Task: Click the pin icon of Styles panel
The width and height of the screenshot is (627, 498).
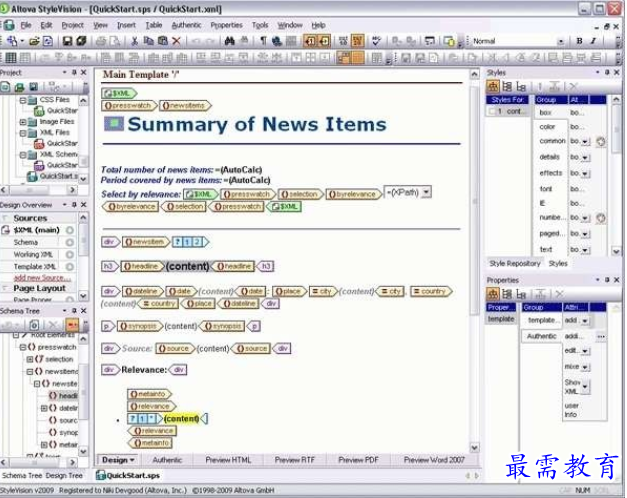Action: [x=607, y=72]
